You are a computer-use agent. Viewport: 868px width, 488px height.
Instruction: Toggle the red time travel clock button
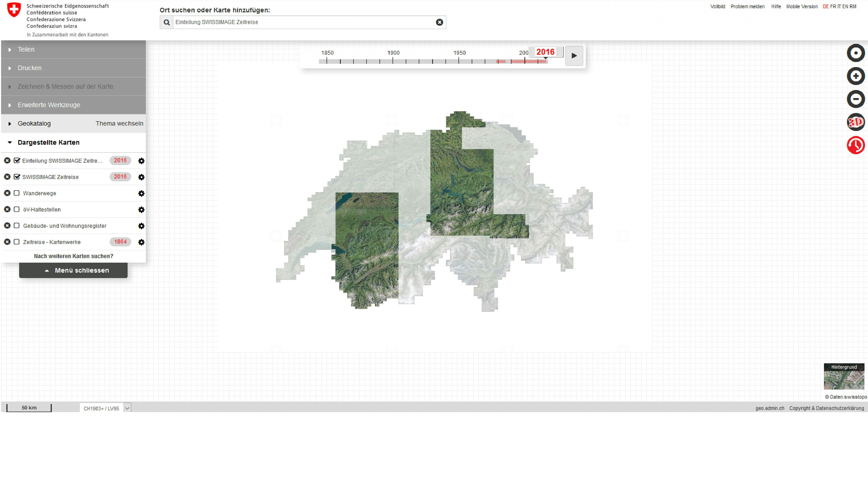pos(856,145)
